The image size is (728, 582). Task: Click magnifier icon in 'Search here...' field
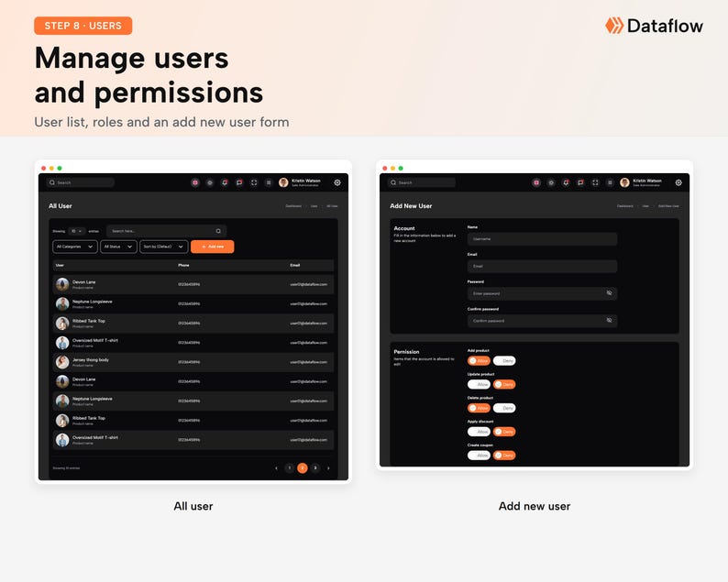pyautogui.click(x=218, y=231)
